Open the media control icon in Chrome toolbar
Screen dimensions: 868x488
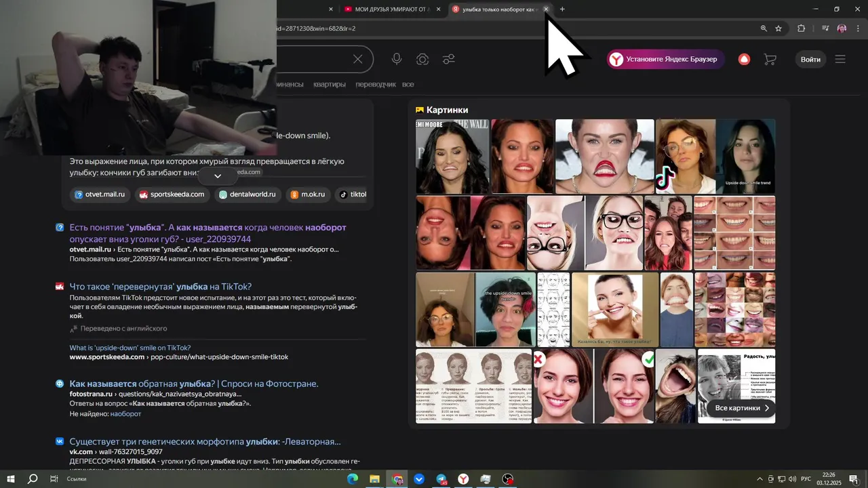coord(825,28)
